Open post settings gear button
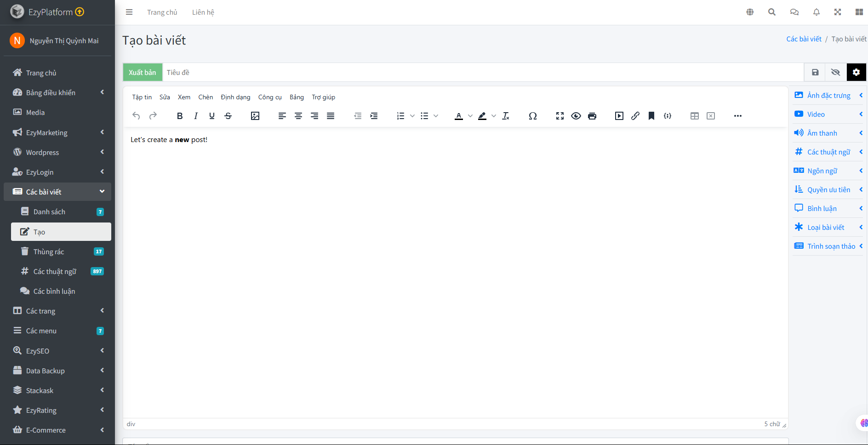 [856, 72]
